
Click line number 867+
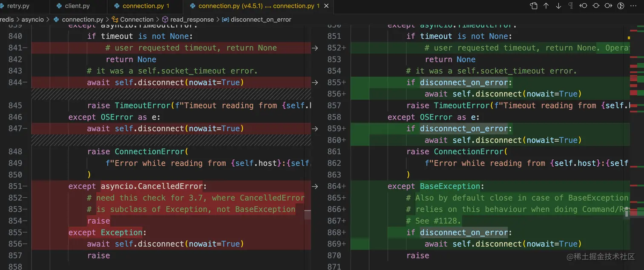pos(337,221)
